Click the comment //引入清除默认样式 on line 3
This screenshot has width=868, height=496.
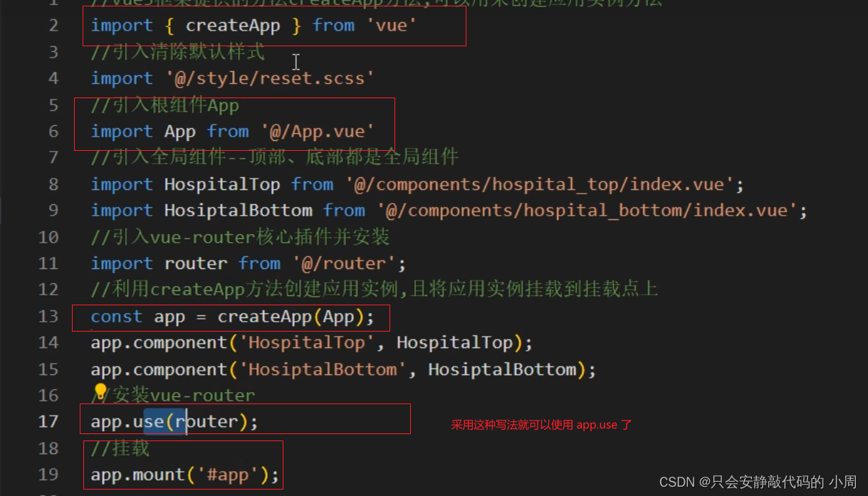pyautogui.click(x=178, y=52)
